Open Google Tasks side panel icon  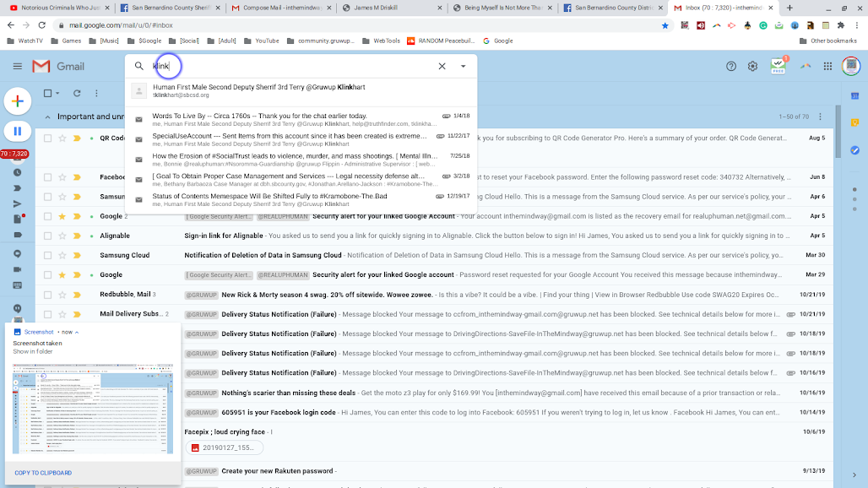click(854, 150)
